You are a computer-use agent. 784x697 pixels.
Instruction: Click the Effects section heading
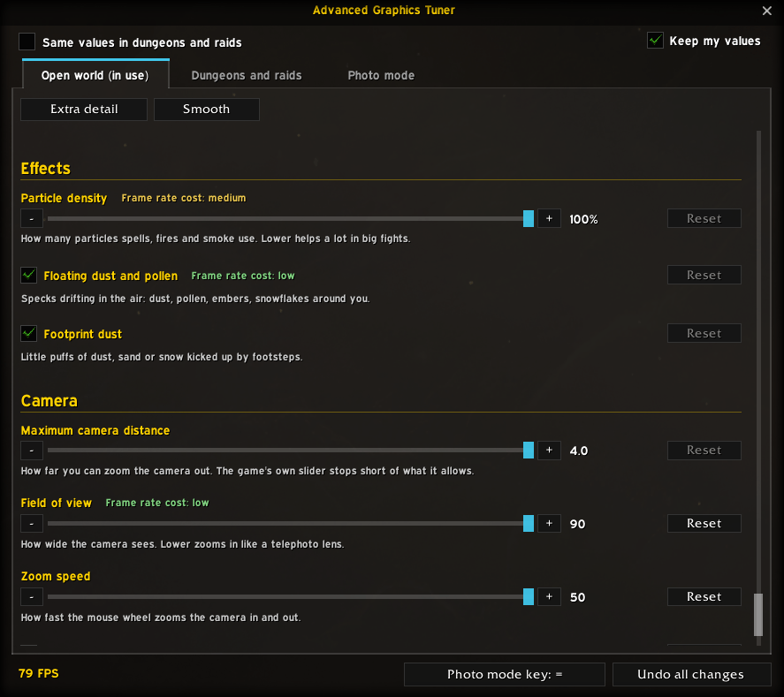[x=45, y=169]
